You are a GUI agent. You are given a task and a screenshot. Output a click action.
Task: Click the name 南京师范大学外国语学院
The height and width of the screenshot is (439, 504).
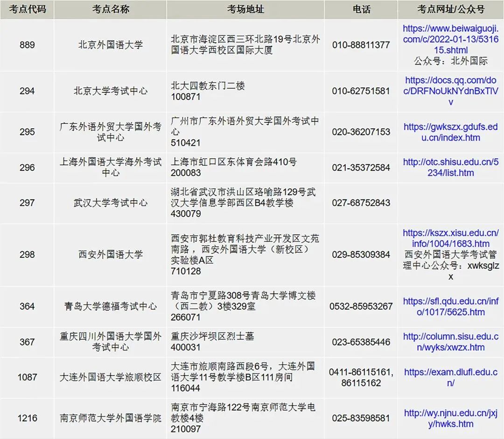pos(111,418)
